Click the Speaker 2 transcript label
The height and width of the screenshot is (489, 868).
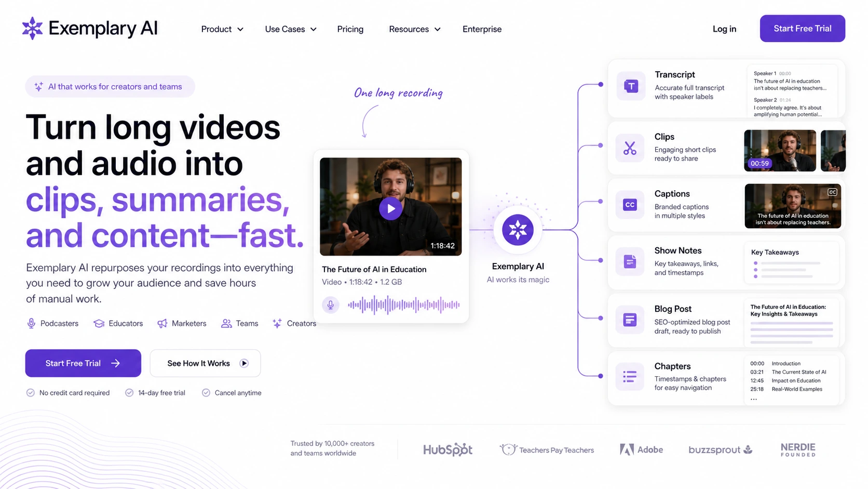[765, 100]
